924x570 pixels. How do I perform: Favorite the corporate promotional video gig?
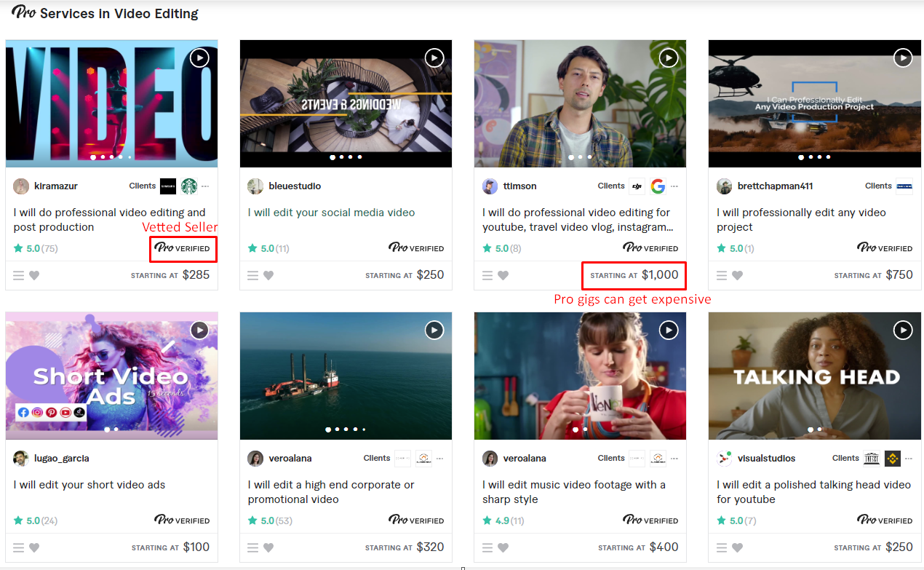268,547
